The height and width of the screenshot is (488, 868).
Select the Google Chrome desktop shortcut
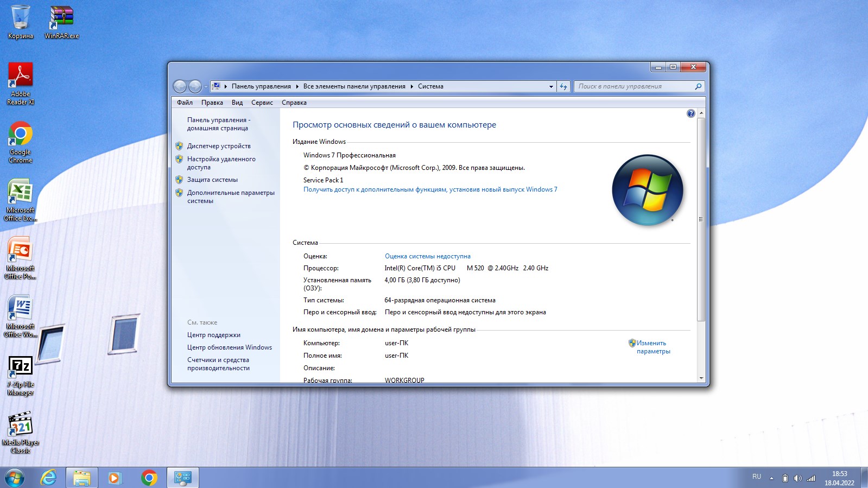click(21, 142)
